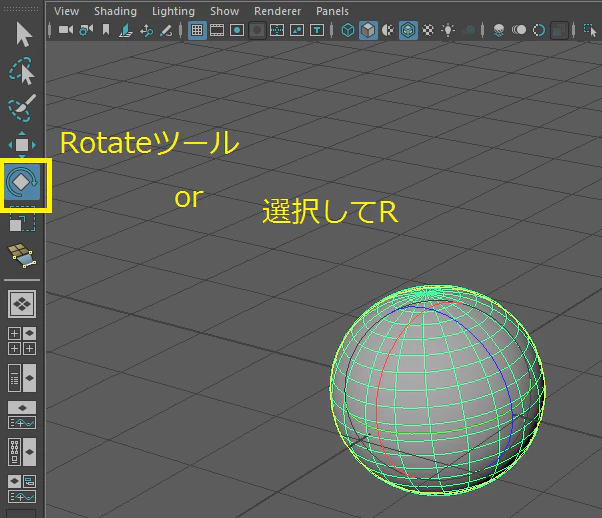Toggle the Safe Title display
Image resolution: width=602 pixels, height=518 pixels.
click(x=317, y=30)
